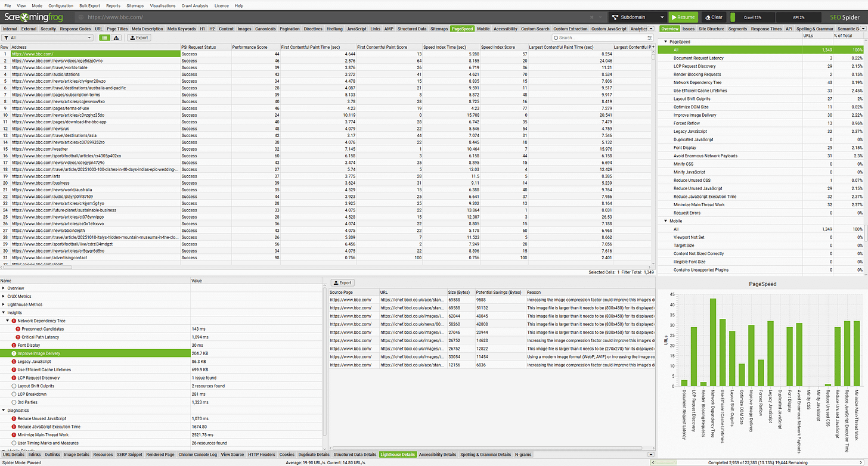Screen dimensions: 868x466
Task: Open the Bulk Export menu
Action: click(89, 5)
